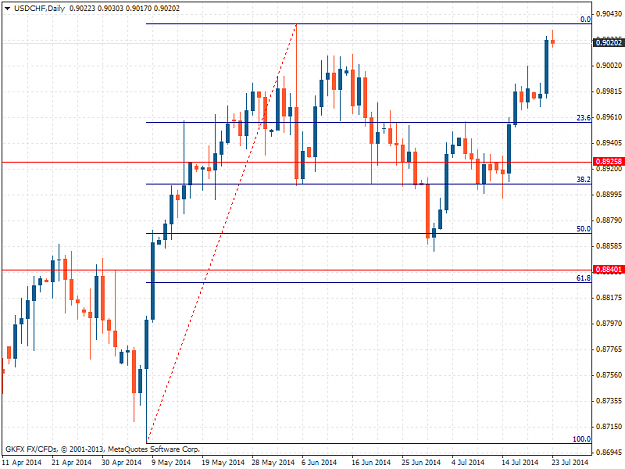Screen dimensions: 625x469
Task: Select the upper red horizontal line at 0.89258
Action: point(297,162)
